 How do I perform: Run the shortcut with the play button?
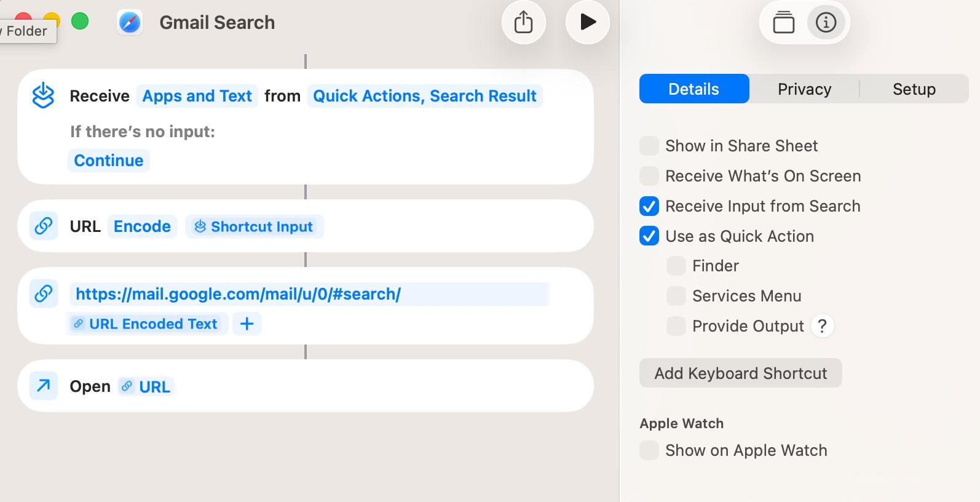(x=587, y=23)
